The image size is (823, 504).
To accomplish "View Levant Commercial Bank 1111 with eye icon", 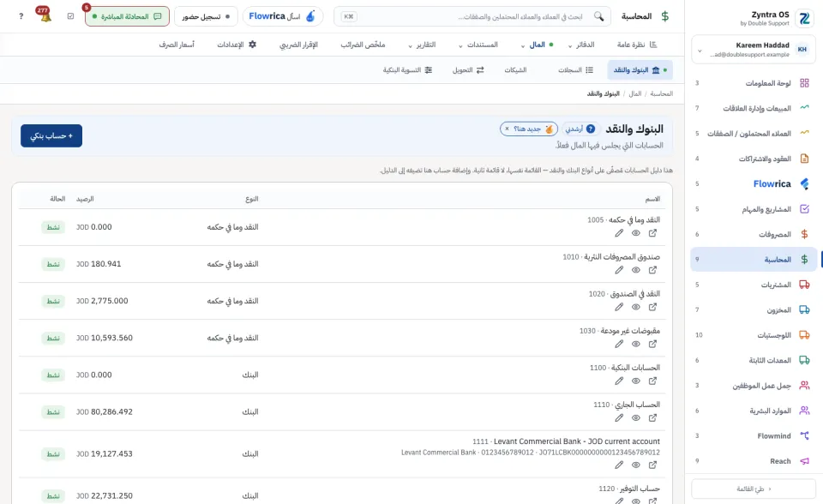I will click(635, 465).
